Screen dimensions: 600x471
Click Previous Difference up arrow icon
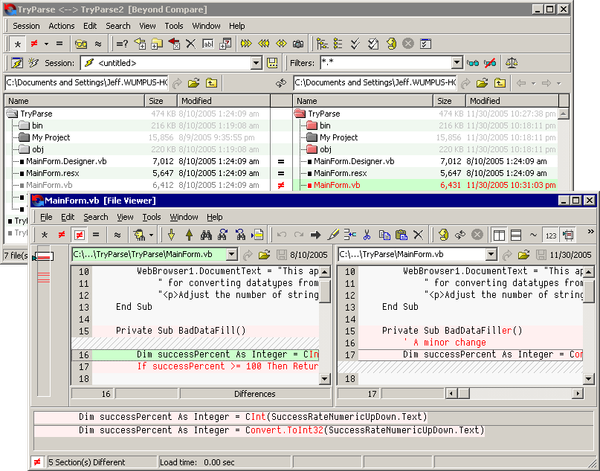pos(189,235)
